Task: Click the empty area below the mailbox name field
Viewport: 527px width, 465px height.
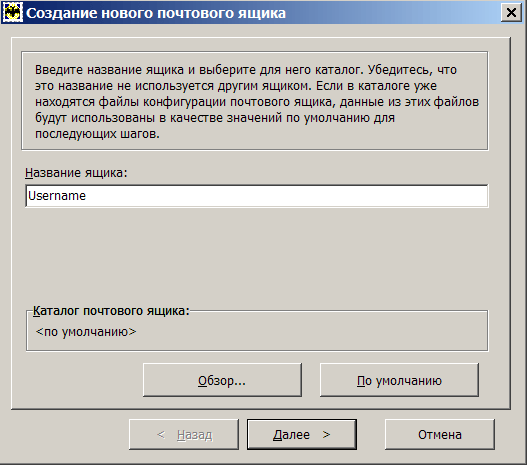Action: (x=257, y=255)
